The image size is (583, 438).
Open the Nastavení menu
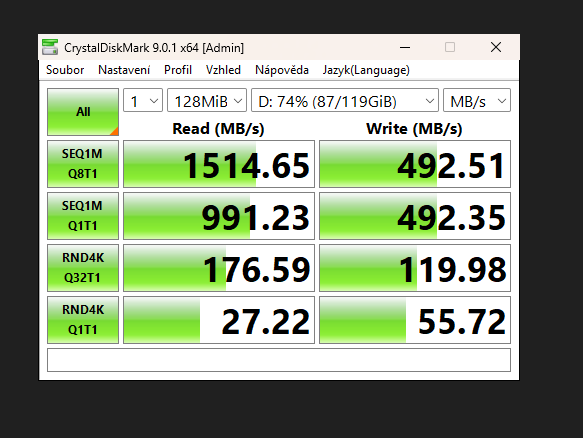(x=124, y=70)
